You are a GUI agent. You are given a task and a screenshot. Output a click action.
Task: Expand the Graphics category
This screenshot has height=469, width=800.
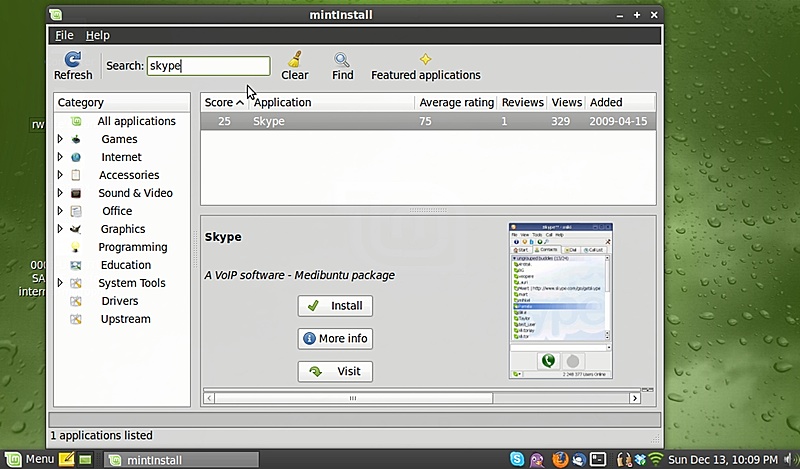click(60, 229)
